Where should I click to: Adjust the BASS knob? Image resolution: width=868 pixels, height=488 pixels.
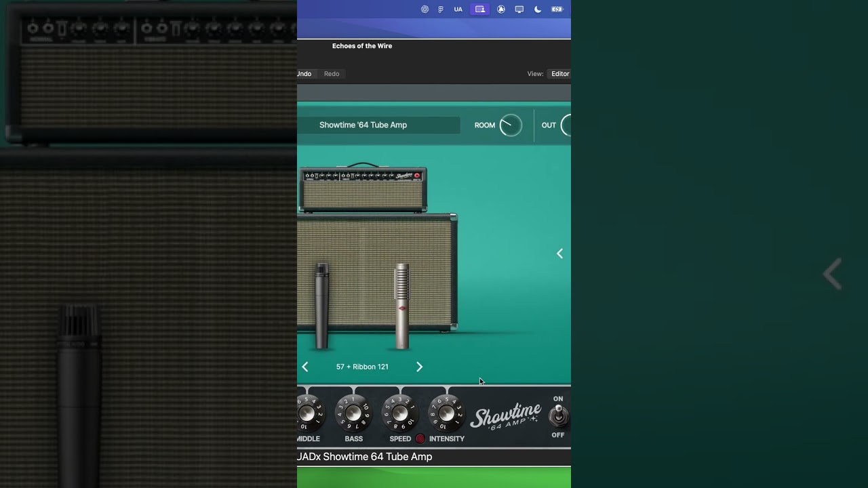tap(353, 413)
